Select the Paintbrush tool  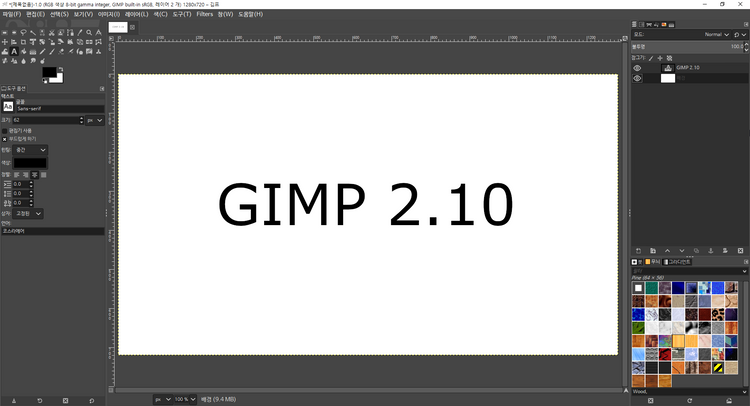pyautogui.click(x=52, y=52)
